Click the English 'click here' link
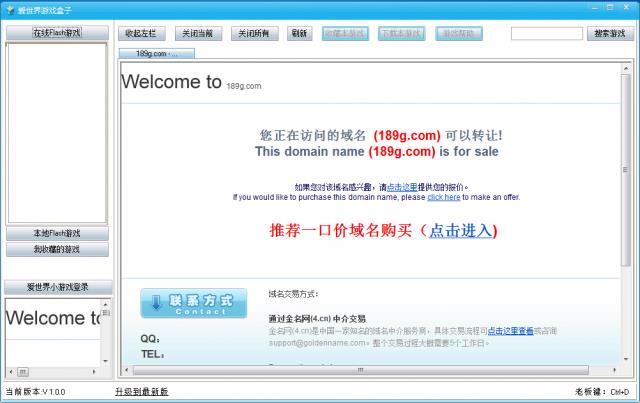The width and height of the screenshot is (640, 403). tap(444, 197)
